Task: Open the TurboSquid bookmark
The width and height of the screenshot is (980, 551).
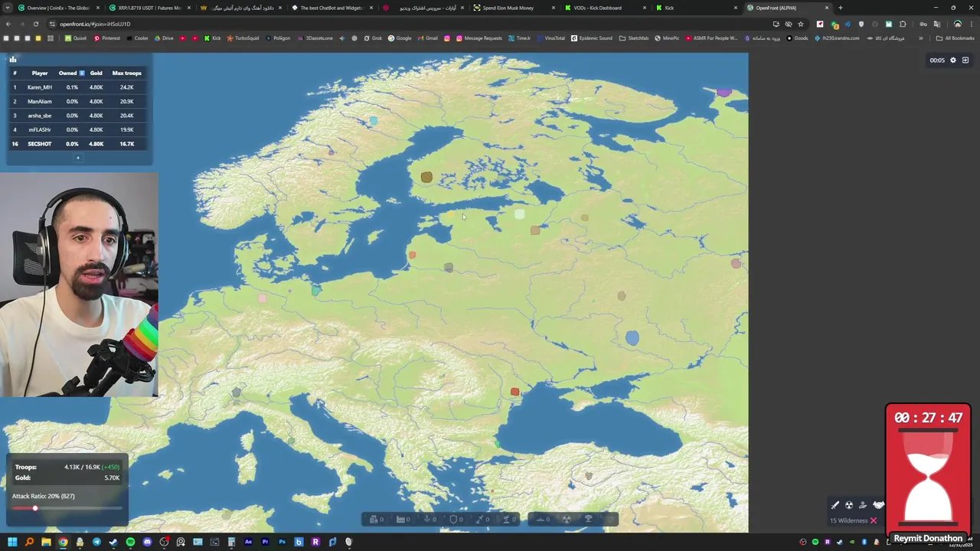Action: (x=243, y=38)
